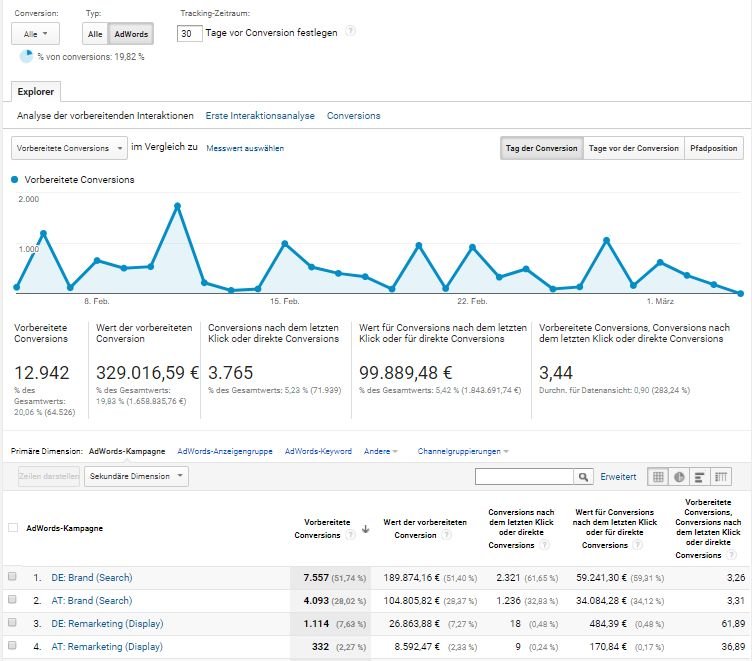Image resolution: width=752 pixels, height=661 pixels.
Task: Click the search magnifier button
Action: [x=583, y=477]
